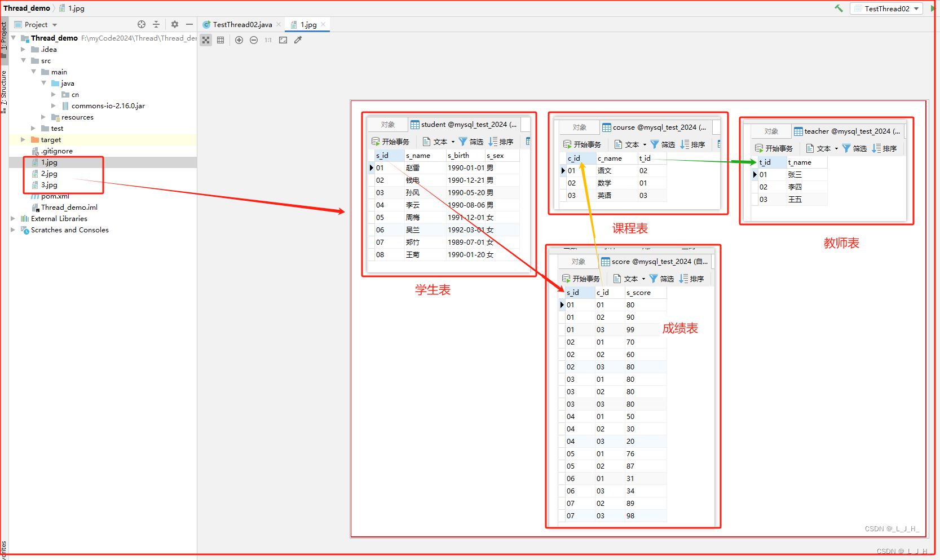Expand Scratches and Consoles node
The width and height of the screenshot is (940, 560).
click(x=13, y=230)
